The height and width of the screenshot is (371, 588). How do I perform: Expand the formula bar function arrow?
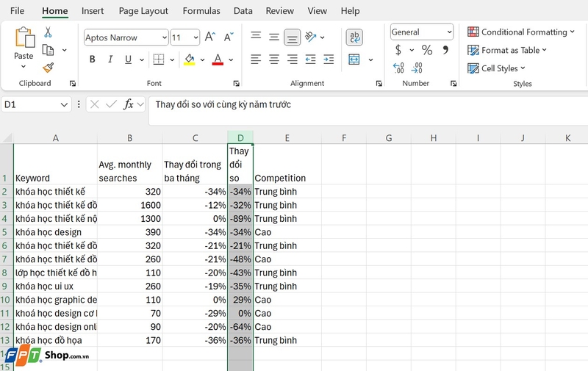click(x=140, y=104)
